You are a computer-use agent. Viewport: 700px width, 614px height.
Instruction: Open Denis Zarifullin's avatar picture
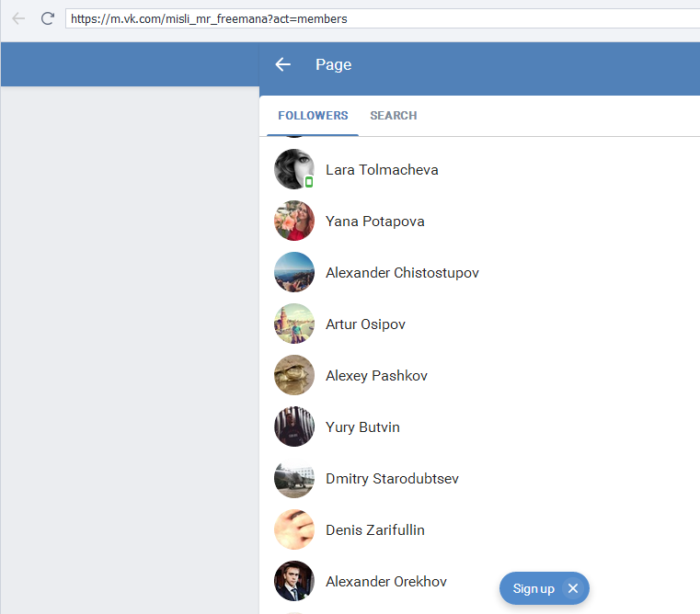[x=294, y=529]
